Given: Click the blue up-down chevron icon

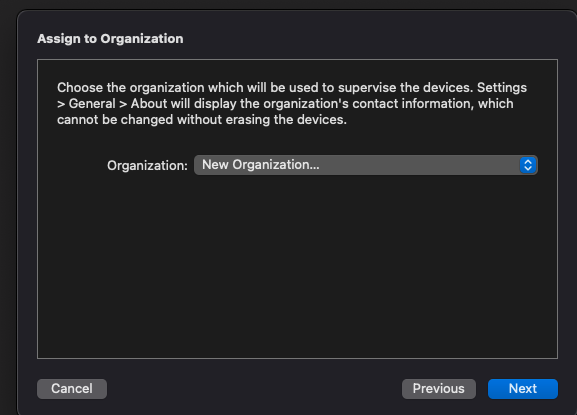Looking at the screenshot, I should 528,165.
